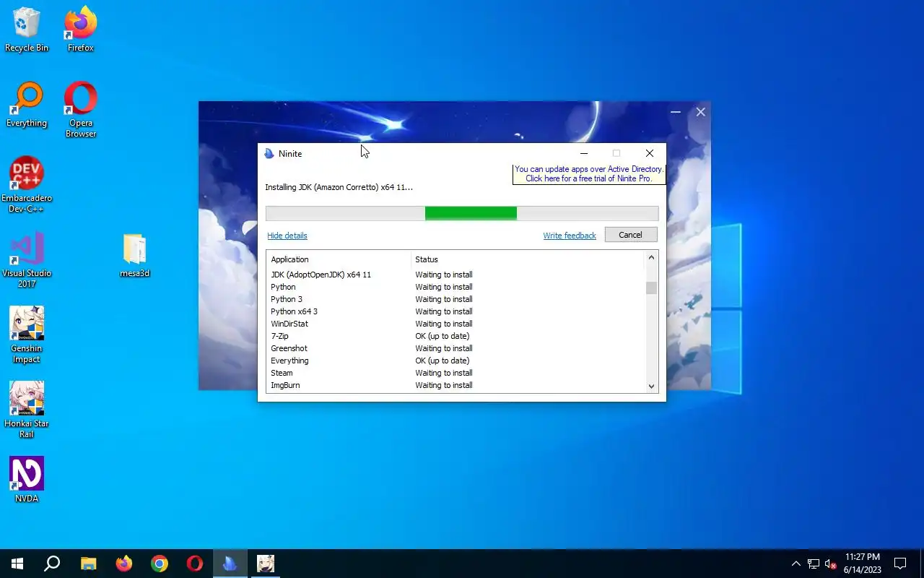Select the mesa3d folder on desktop

135,256
